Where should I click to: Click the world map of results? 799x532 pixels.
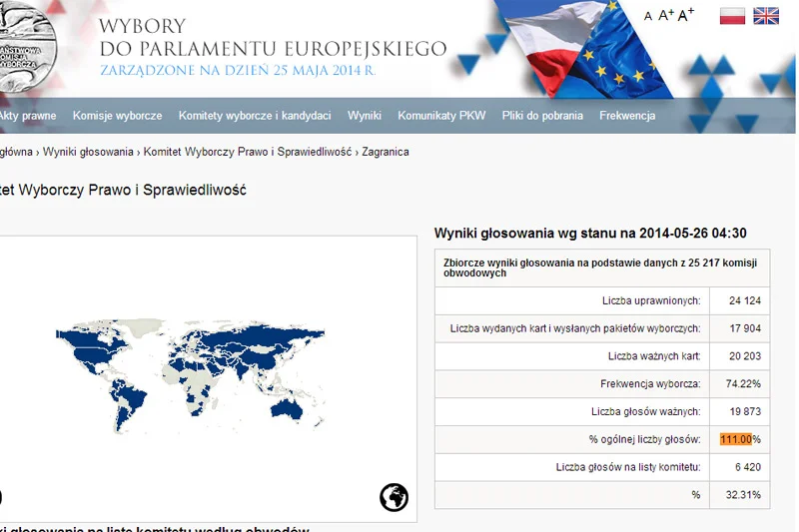coord(190,376)
